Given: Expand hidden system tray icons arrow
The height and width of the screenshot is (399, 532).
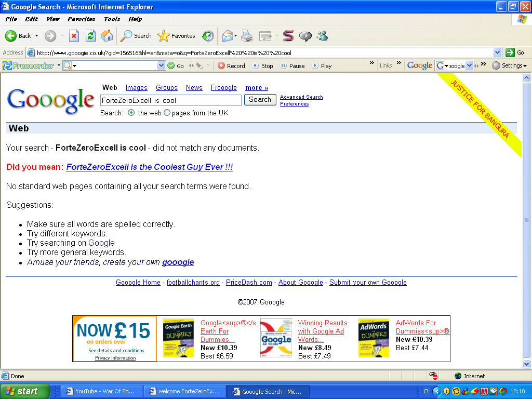Looking at the screenshot, I should pos(437,391).
